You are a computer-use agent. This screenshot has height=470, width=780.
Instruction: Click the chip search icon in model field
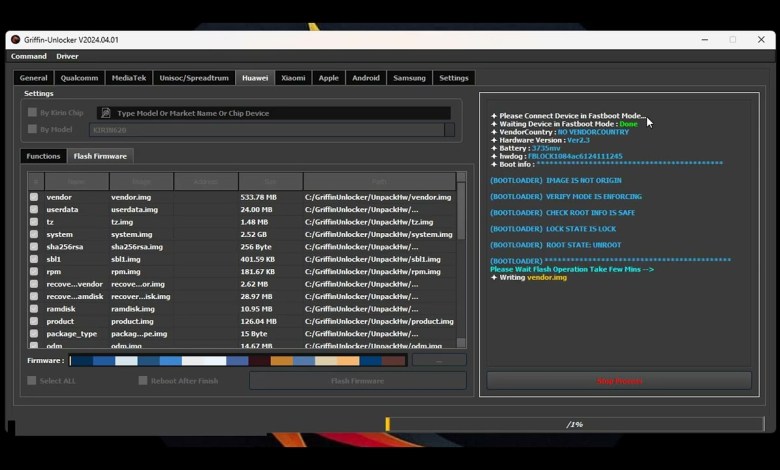(x=105, y=113)
